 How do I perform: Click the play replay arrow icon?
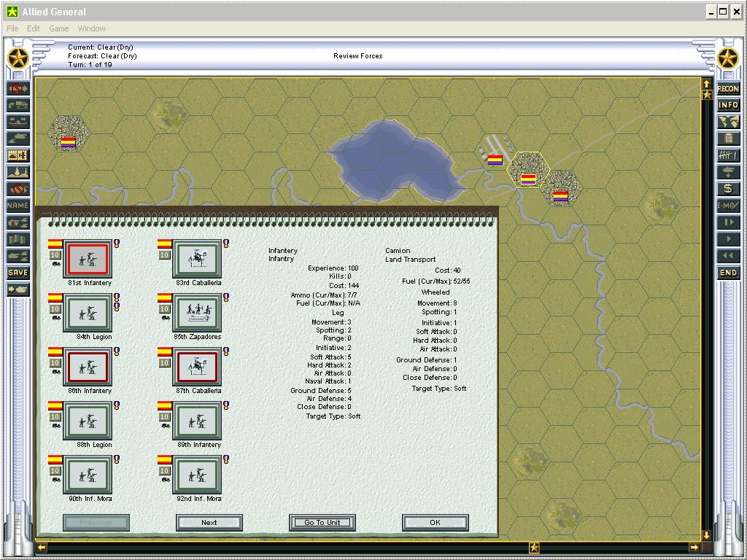(728, 239)
